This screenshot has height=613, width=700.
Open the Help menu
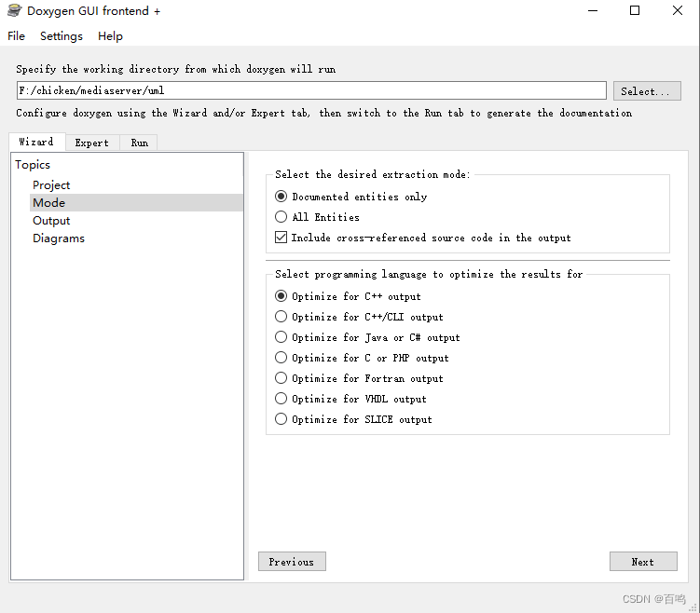coord(110,36)
